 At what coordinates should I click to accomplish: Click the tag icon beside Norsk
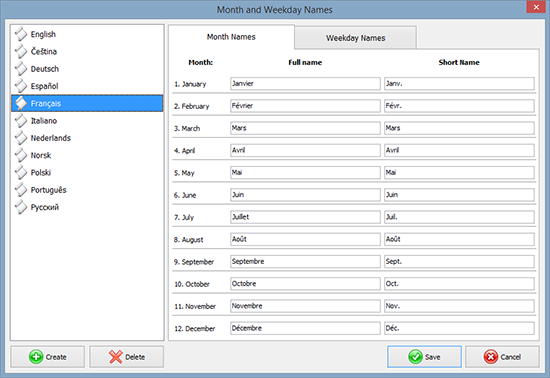point(21,155)
